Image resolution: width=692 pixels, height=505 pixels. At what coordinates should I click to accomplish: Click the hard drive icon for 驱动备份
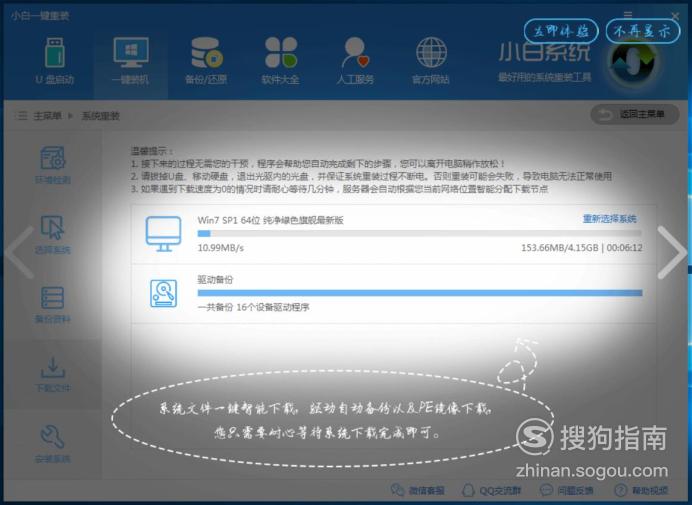[x=163, y=293]
